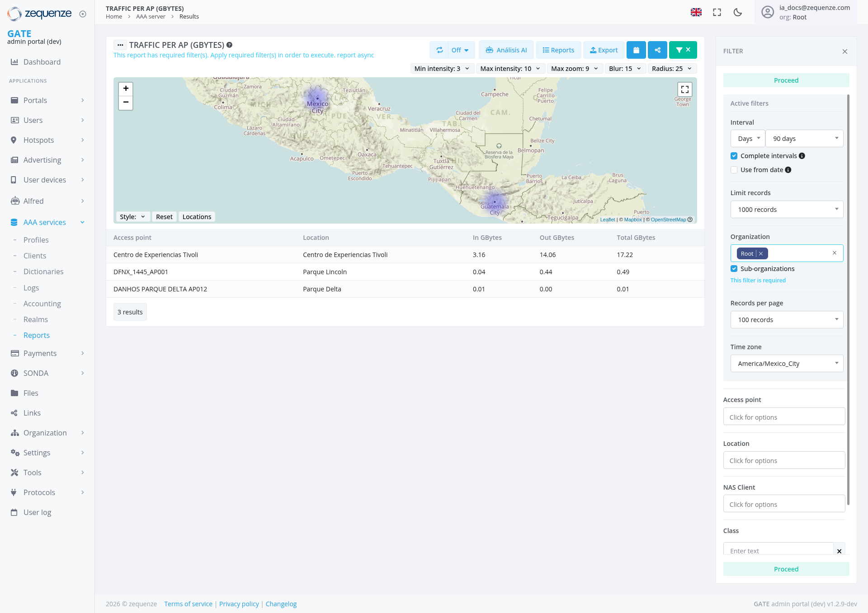Open the calendar schedule button
The width and height of the screenshot is (868, 613).
pos(636,50)
